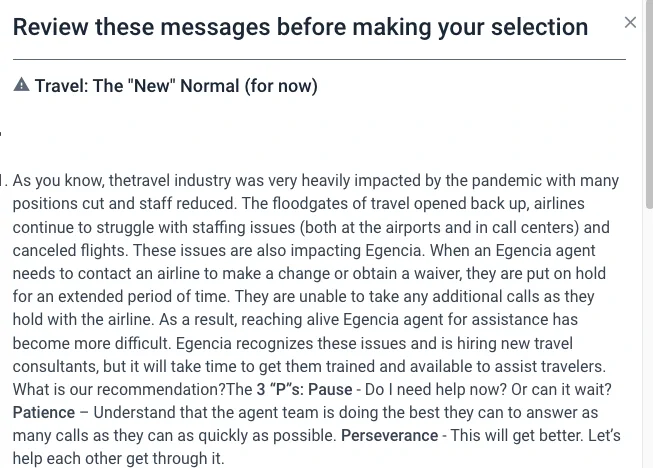Click the bold '3 "P"s:' text
Screen dimensions: 653x468
(280, 389)
